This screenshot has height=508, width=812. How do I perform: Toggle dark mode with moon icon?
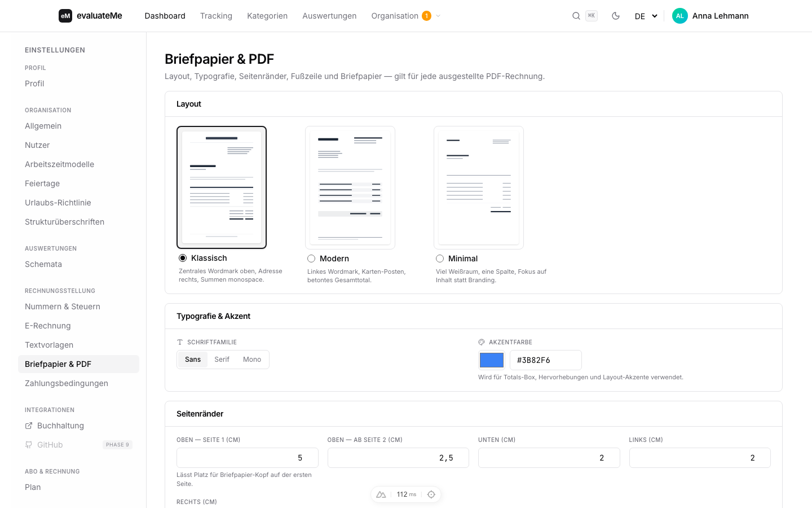616,16
